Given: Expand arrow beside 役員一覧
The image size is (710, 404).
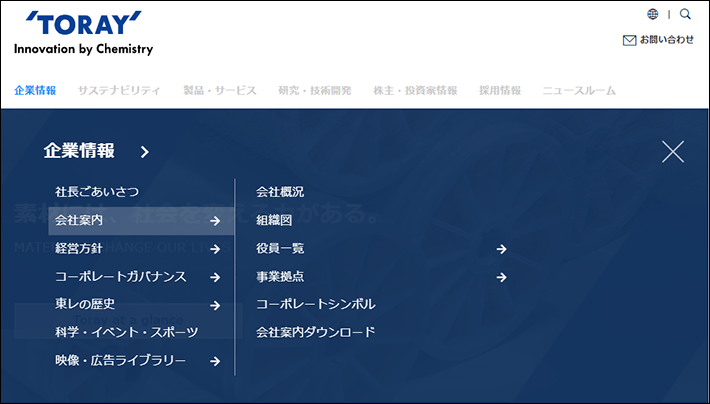Looking at the screenshot, I should [501, 249].
